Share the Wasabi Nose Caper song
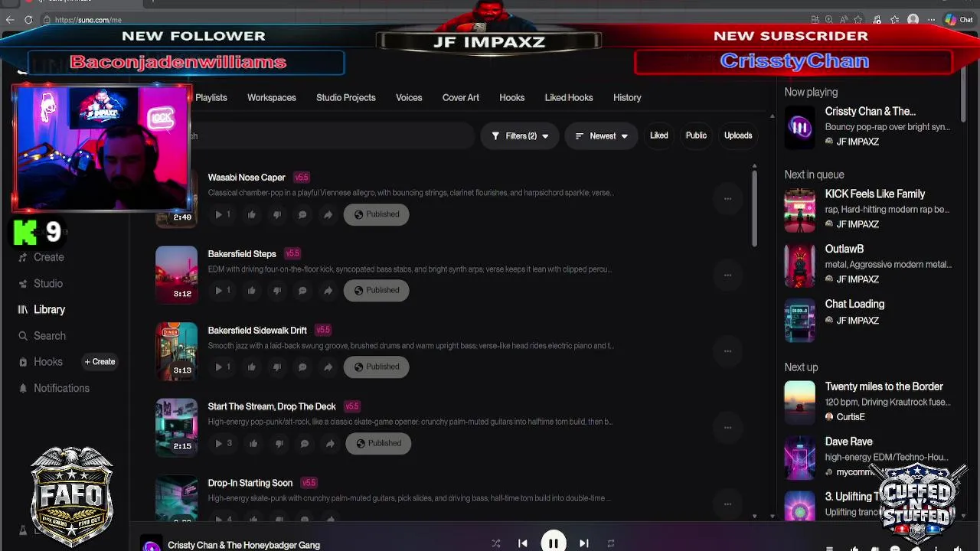The width and height of the screenshot is (980, 551). tap(328, 214)
